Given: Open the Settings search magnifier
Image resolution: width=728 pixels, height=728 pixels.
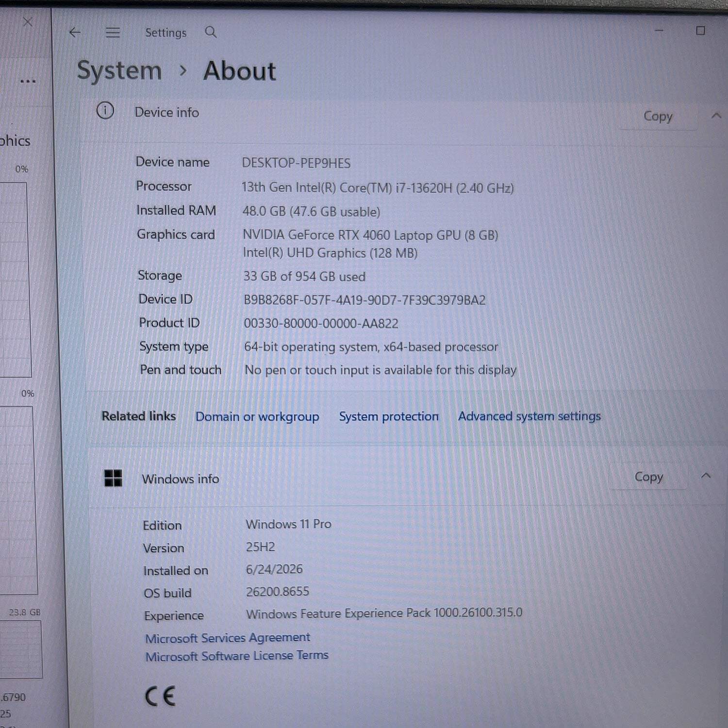Looking at the screenshot, I should click(x=211, y=32).
